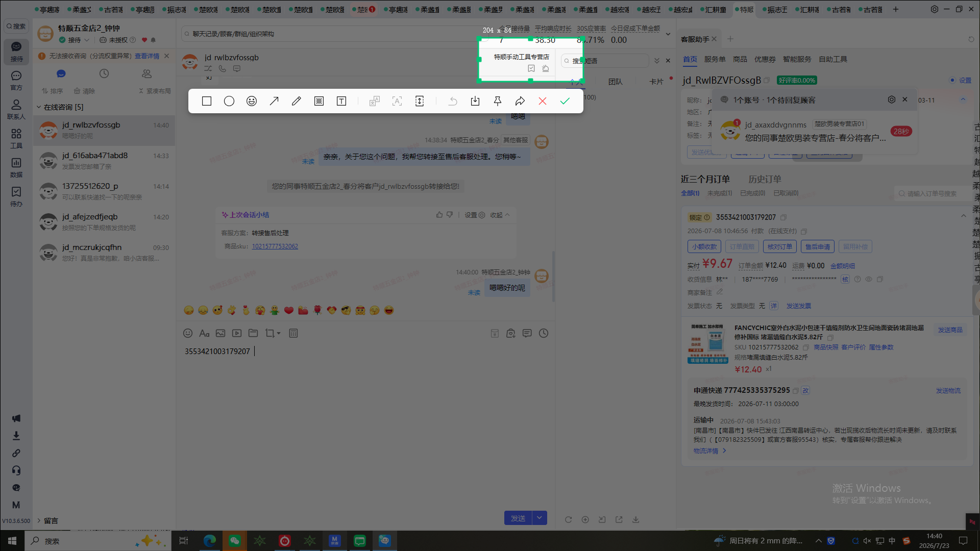This screenshot has height=551, width=980.
Task: Run text recognition on the screenshot
Action: (397, 101)
